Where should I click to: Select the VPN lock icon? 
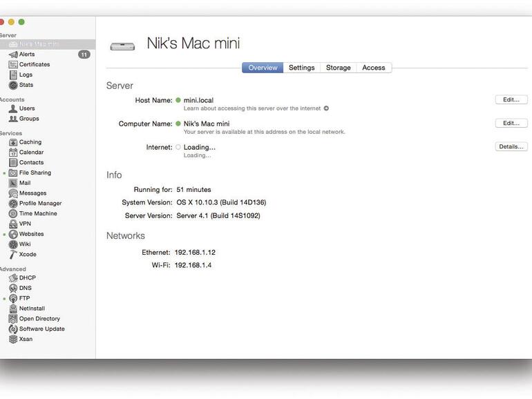point(13,224)
